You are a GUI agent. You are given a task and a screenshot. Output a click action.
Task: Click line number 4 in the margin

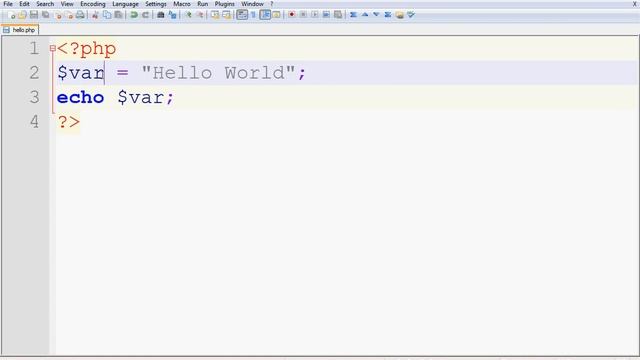click(x=34, y=122)
